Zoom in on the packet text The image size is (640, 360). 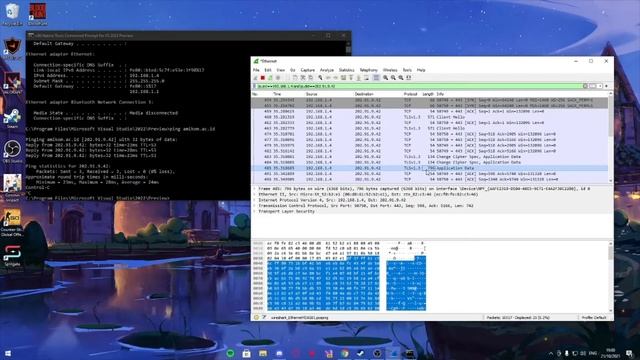386,78
